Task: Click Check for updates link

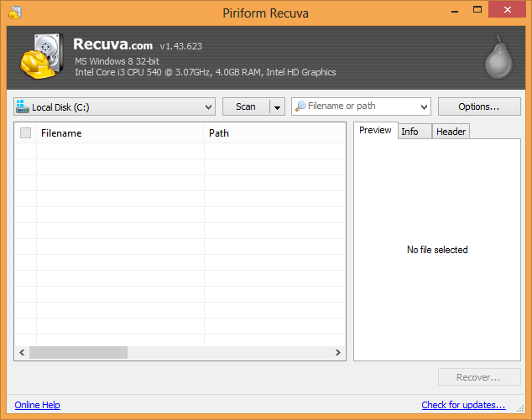Action: point(463,405)
